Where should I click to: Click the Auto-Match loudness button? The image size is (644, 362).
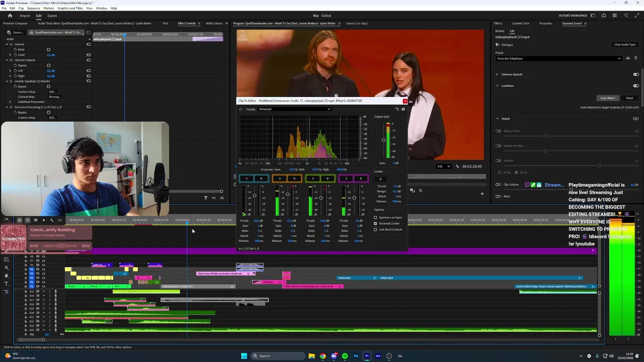(608, 98)
